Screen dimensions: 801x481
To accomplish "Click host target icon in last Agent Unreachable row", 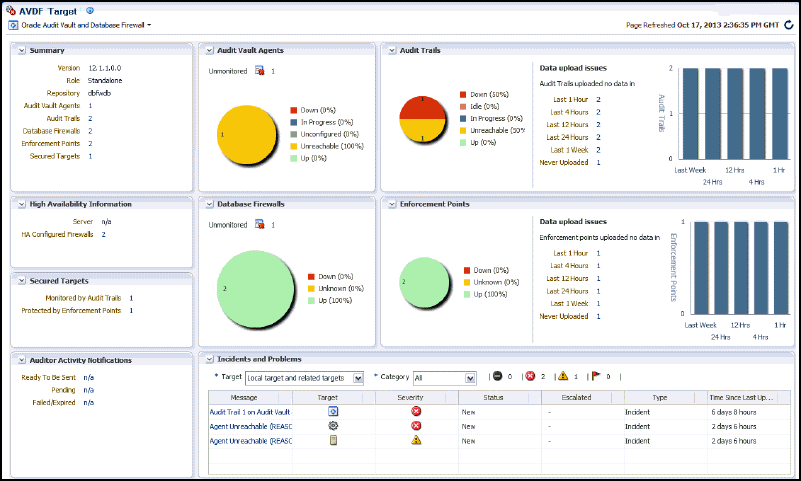I will [x=333, y=440].
